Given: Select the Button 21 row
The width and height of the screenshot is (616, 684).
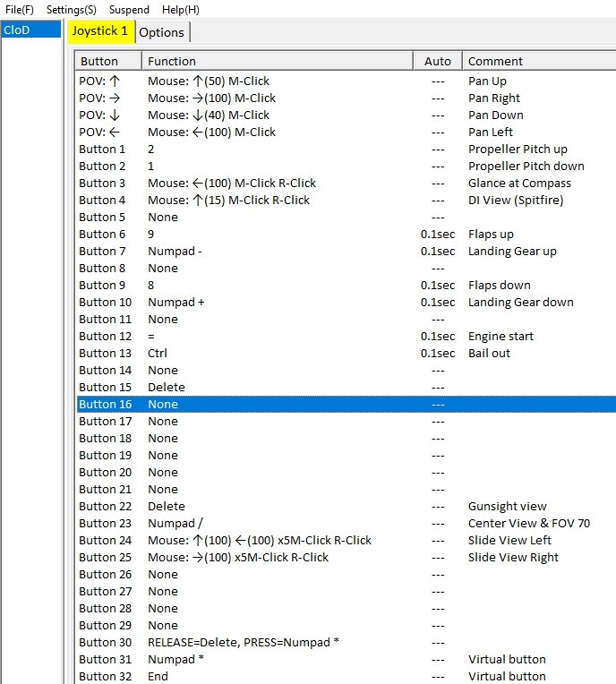Looking at the screenshot, I should tap(346, 490).
